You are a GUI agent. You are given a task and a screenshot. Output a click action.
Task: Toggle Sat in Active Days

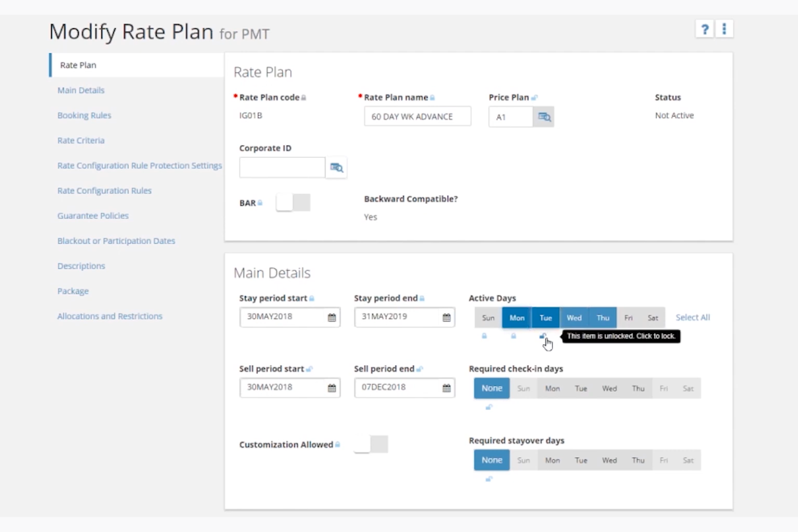point(652,317)
